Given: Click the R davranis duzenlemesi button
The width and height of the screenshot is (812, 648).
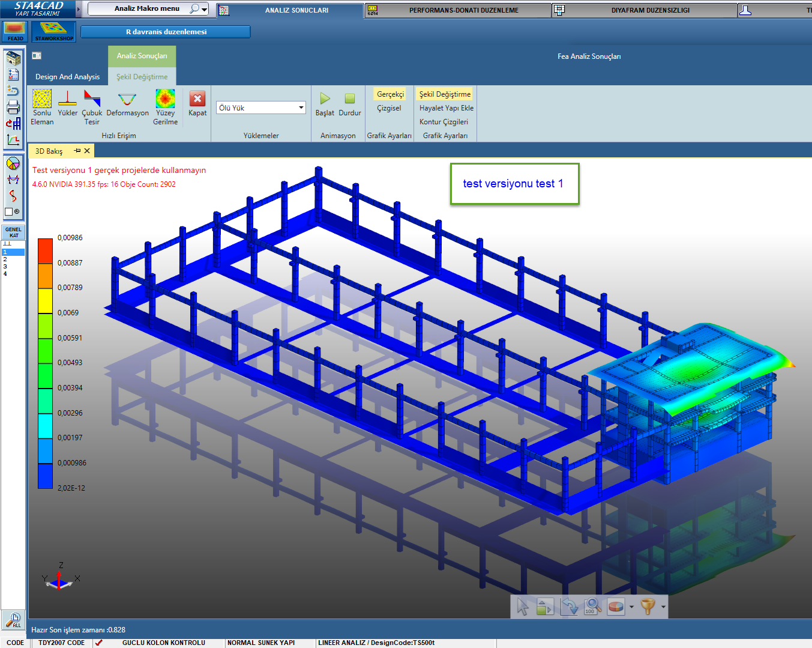Looking at the screenshot, I should [166, 32].
